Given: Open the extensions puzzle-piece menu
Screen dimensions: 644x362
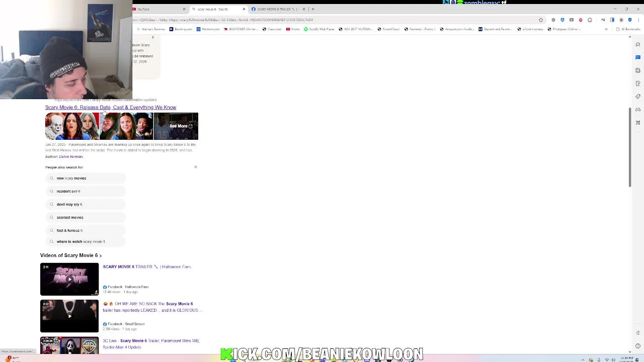Looking at the screenshot, I should click(x=590, y=20).
